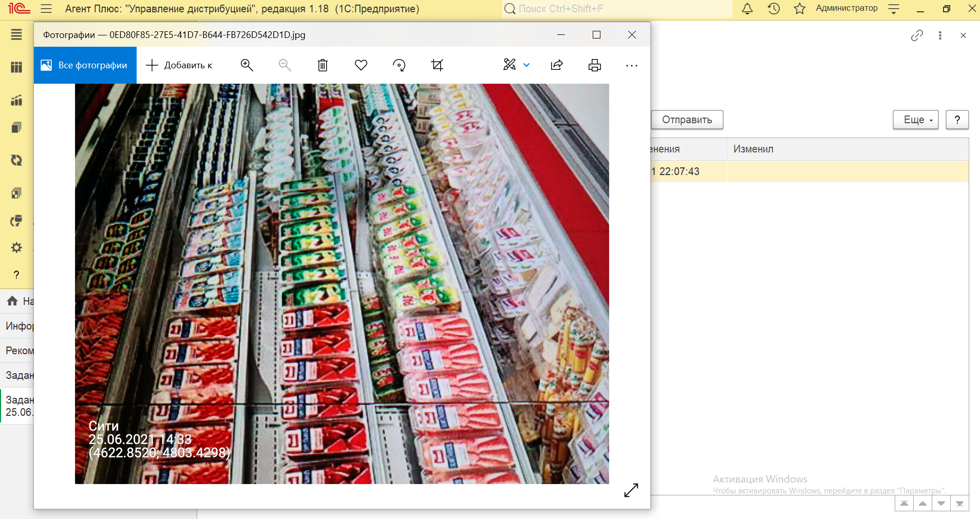Open the question mark help icon in sidebar
980x519 pixels.
16,275
